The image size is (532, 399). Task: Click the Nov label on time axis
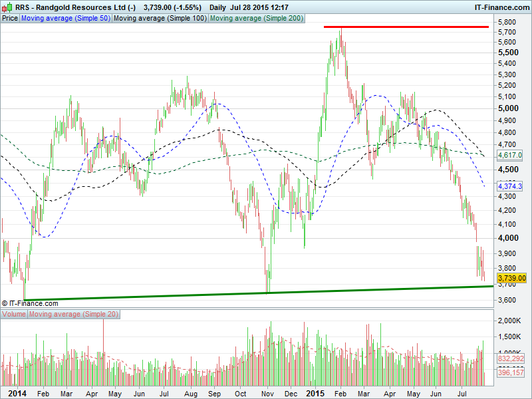coord(267,394)
